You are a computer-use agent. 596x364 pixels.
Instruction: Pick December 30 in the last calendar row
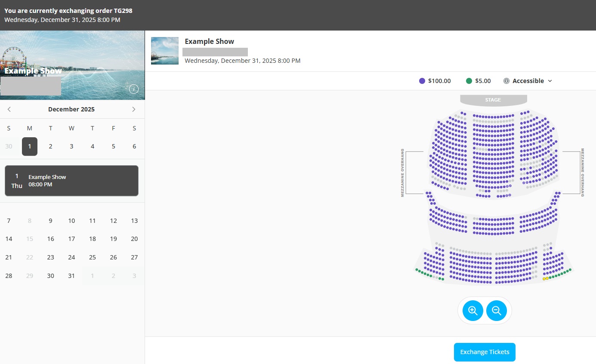coord(50,276)
